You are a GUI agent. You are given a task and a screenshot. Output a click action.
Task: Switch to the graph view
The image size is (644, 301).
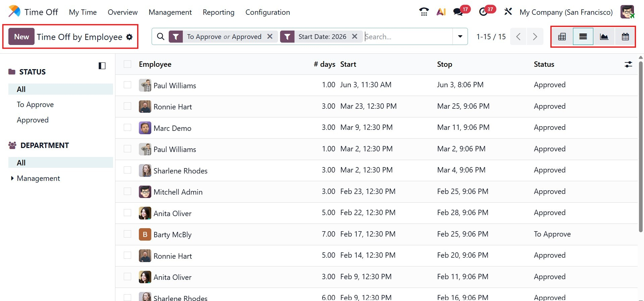[x=604, y=37]
